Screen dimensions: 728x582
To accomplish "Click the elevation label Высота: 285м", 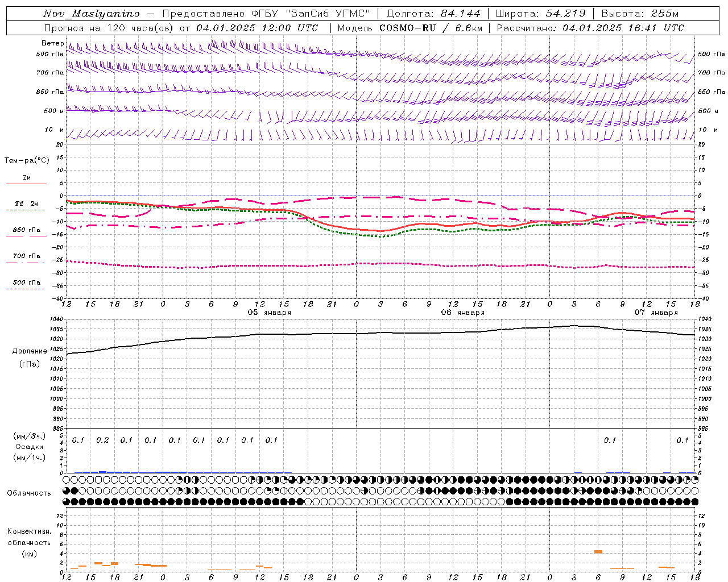I will click(x=640, y=14).
